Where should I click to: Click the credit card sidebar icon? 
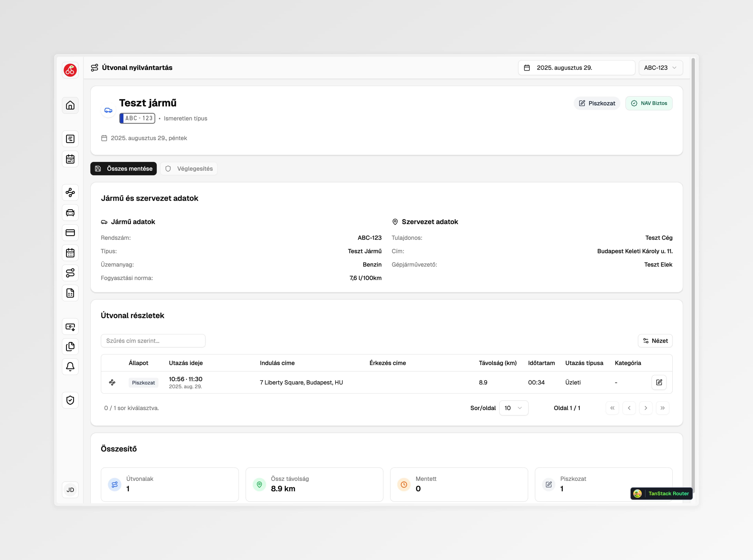70,233
